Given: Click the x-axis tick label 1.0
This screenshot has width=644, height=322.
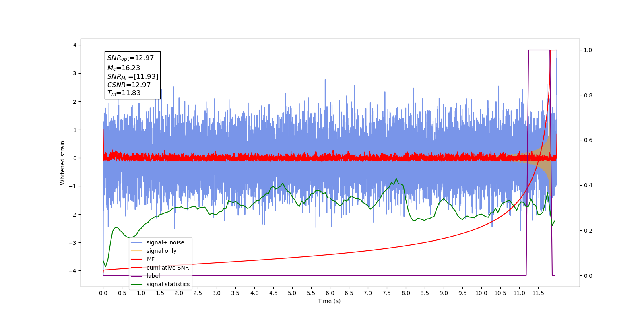Looking at the screenshot, I should (x=141, y=293).
